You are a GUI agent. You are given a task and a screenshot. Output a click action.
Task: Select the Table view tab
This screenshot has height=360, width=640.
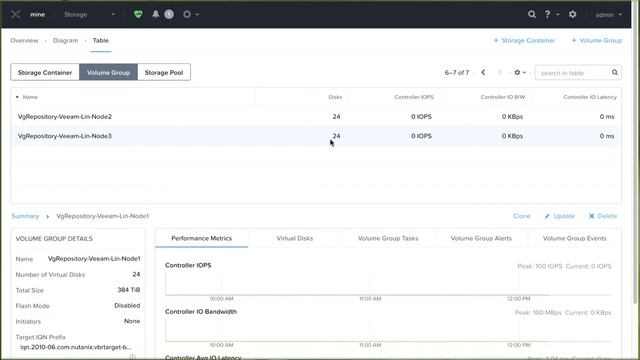100,40
